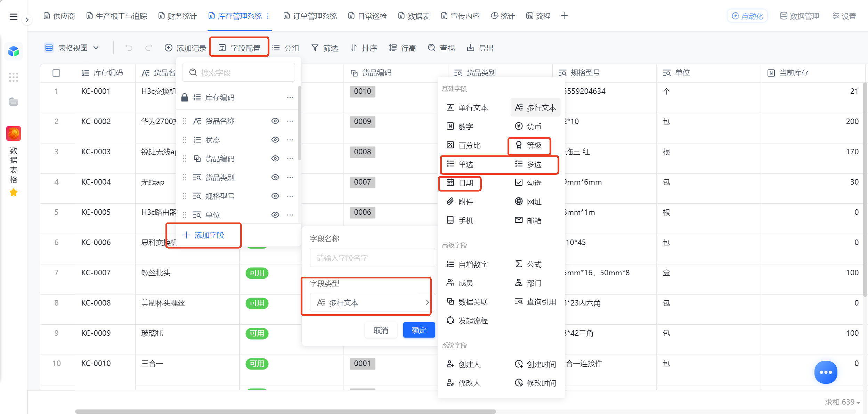This screenshot has height=414, width=868.
Task: Select 数据关联 field type
Action: pyautogui.click(x=467, y=302)
